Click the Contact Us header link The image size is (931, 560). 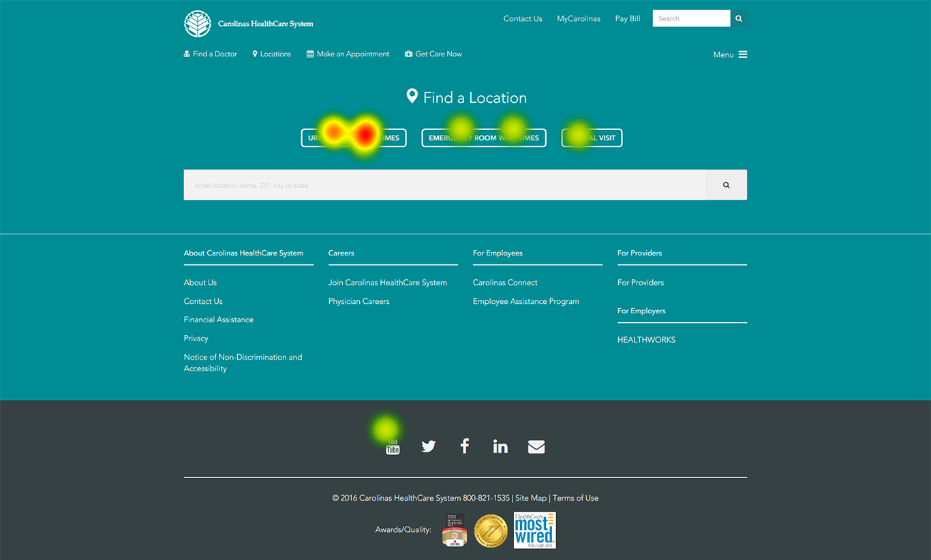click(523, 18)
